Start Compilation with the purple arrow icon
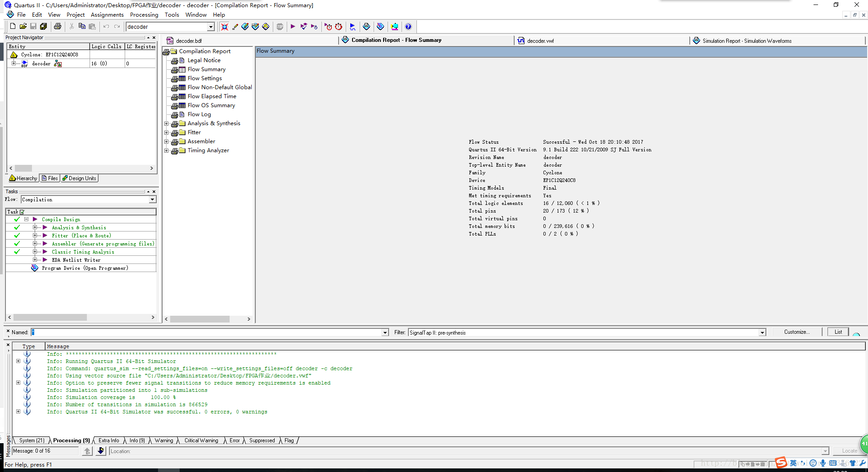Image resolution: width=868 pixels, height=472 pixels. [x=293, y=27]
